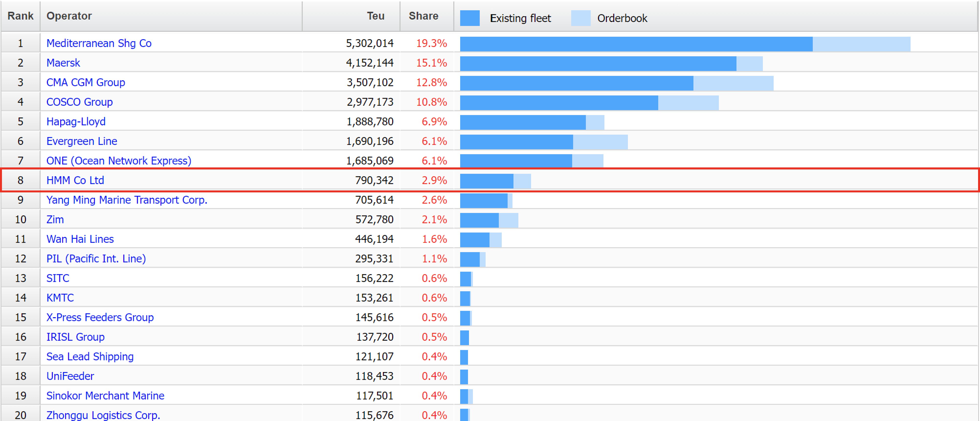Click Mediterranean Shg Co orderbook bar segment

862,44
